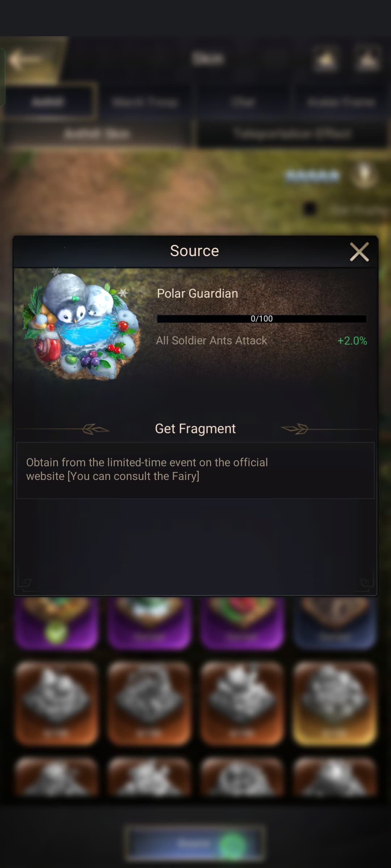Select the dark blue skin thumbnail
Viewport: 391px width, 868px height.
pos(335,623)
